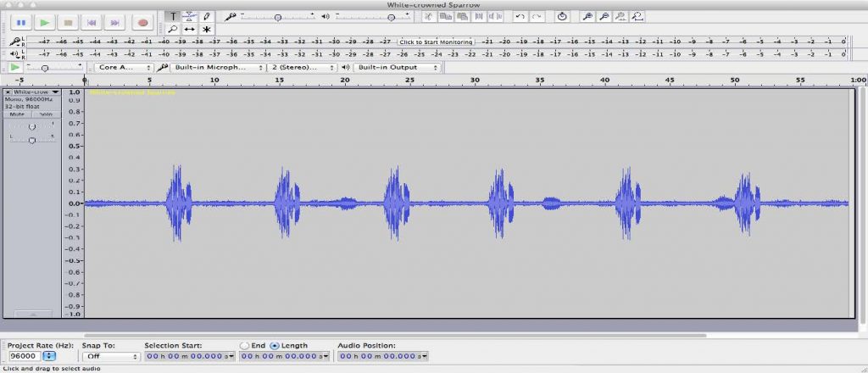The image size is (868, 373).
Task: Adjust the track gain slider
Action: pos(31,126)
